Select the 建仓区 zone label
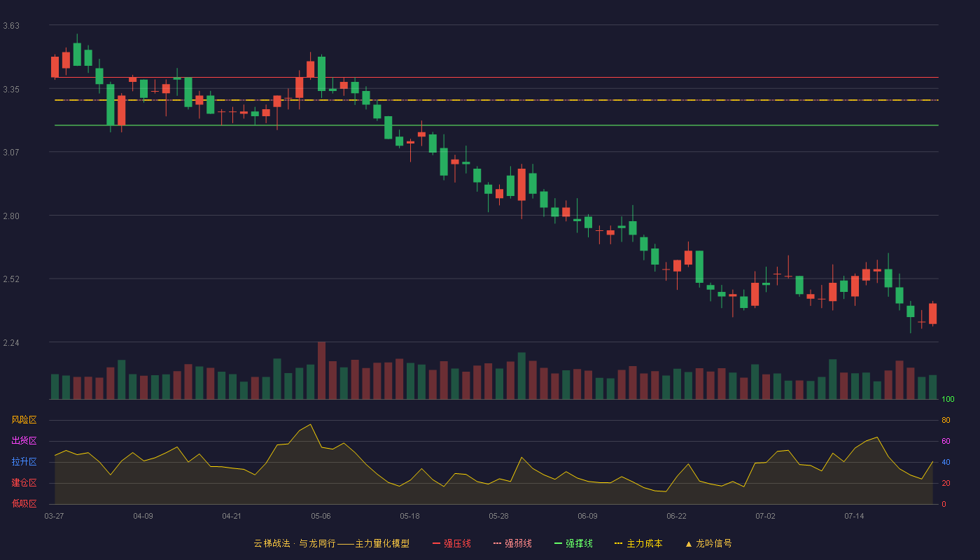980x560 pixels. click(24, 483)
